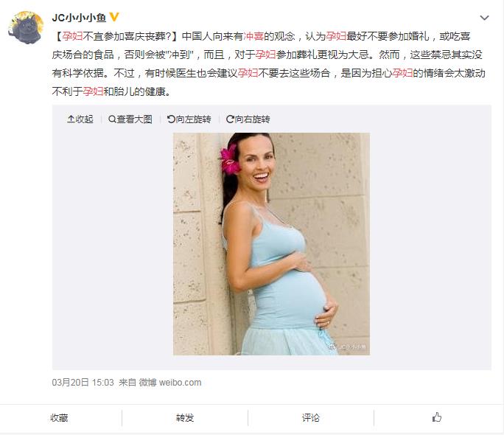
Task: Click the gold verified V badge
Action: pos(114,17)
